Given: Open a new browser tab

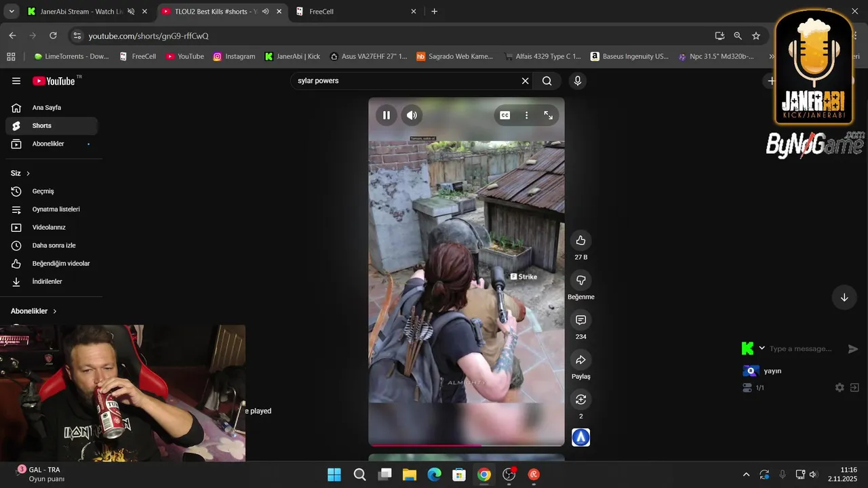Looking at the screenshot, I should point(434,12).
